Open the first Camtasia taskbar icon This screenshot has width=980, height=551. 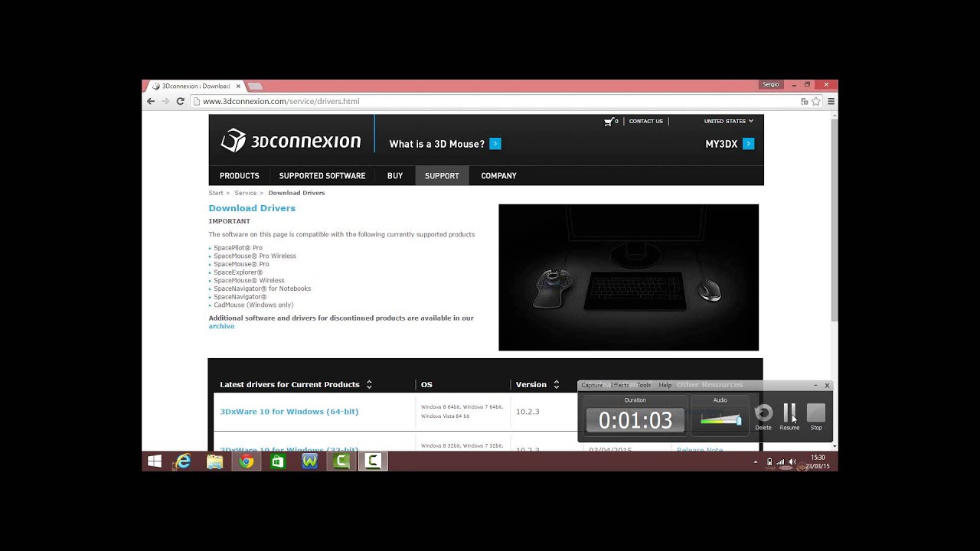341,461
